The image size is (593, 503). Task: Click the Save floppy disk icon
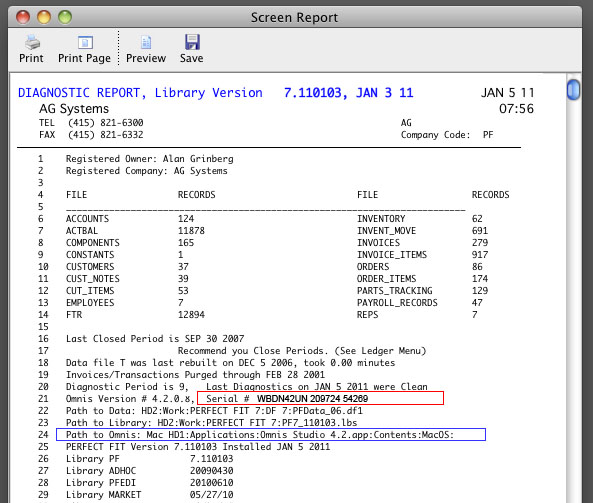pyautogui.click(x=192, y=42)
